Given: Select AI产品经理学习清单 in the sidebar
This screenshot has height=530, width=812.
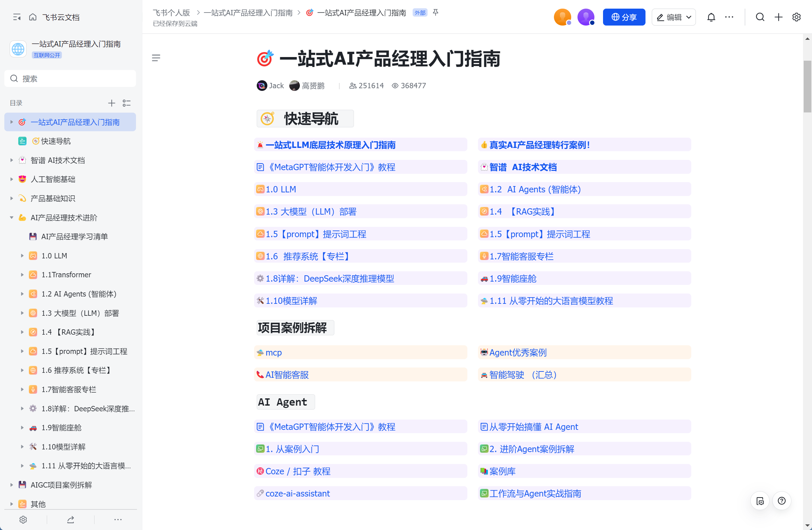Looking at the screenshot, I should tap(74, 237).
